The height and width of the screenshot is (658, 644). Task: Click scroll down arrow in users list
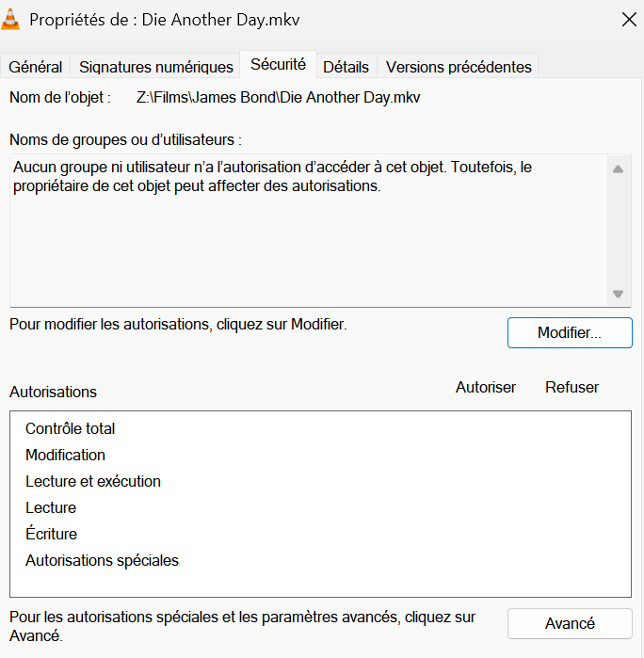618,294
